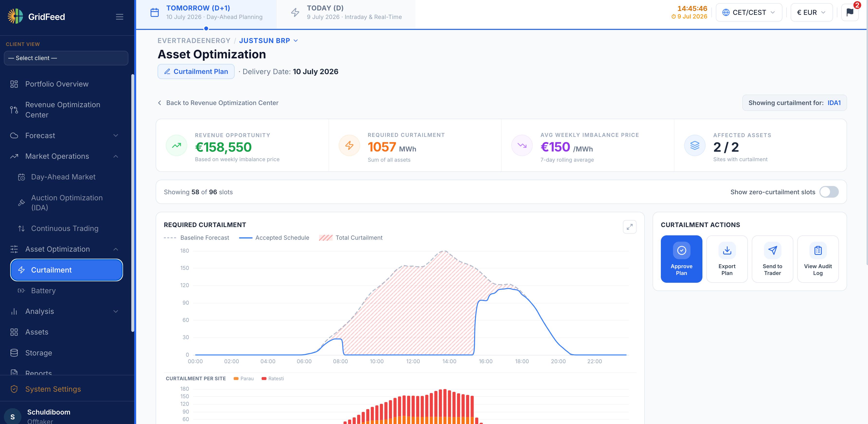Click the lightning icon in Today tab
The width and height of the screenshot is (868, 424).
[x=295, y=12]
